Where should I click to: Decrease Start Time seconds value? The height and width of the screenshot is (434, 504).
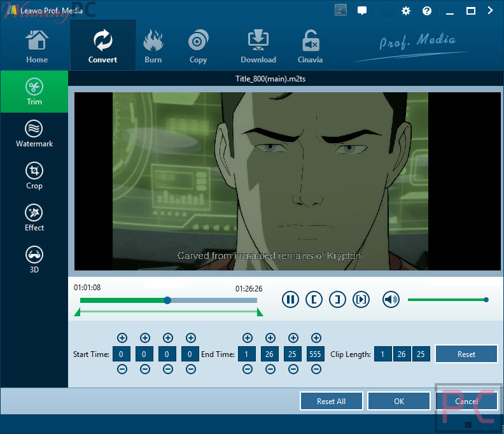(x=168, y=369)
